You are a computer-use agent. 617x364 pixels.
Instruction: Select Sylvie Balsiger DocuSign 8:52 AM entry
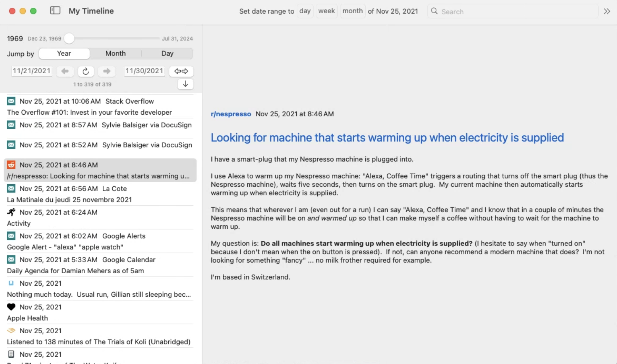[x=100, y=148]
